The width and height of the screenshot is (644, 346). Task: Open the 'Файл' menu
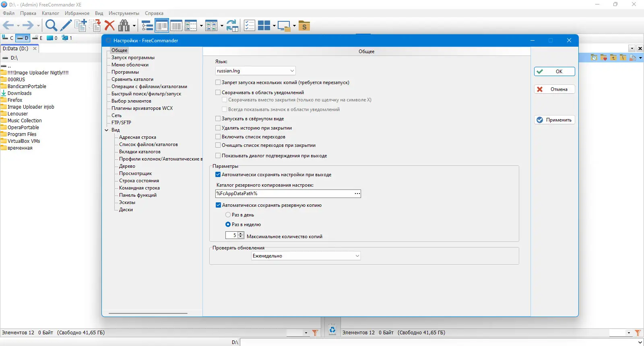pyautogui.click(x=8, y=13)
